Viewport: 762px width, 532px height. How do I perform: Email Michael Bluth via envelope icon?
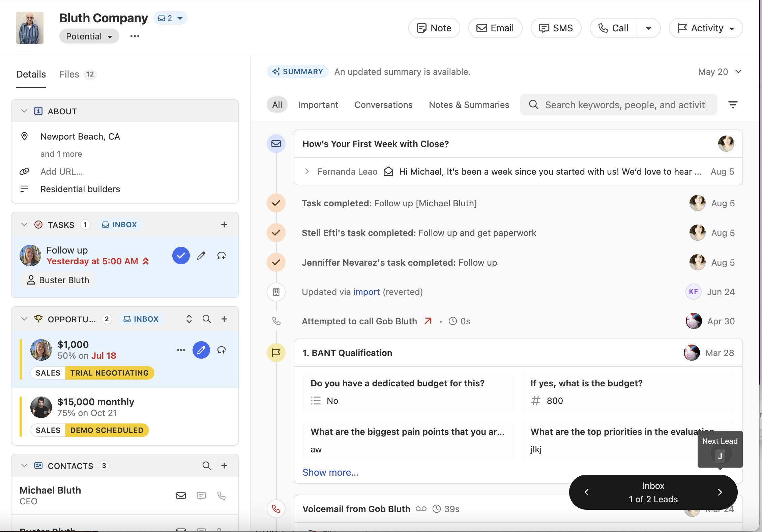click(x=181, y=495)
